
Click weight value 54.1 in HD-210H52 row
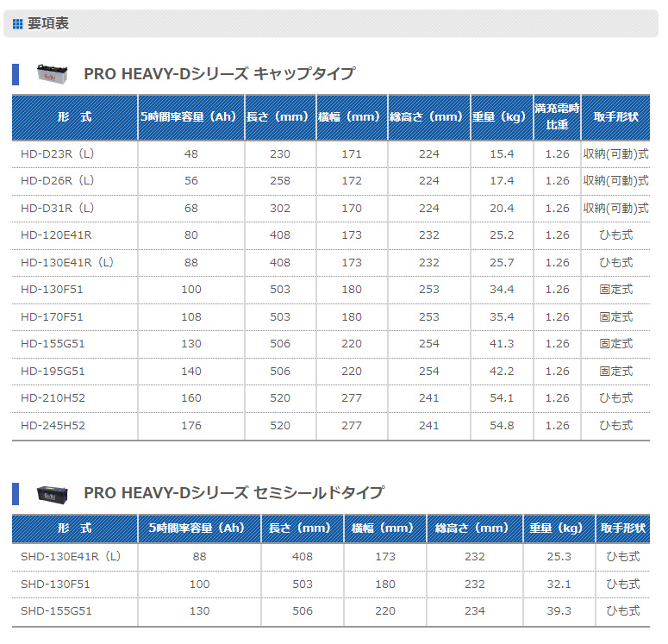(502, 398)
